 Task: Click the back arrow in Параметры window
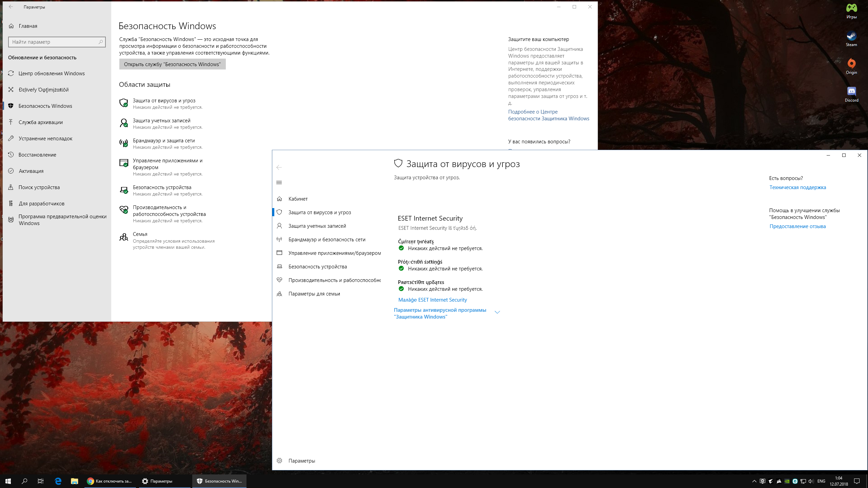click(11, 7)
